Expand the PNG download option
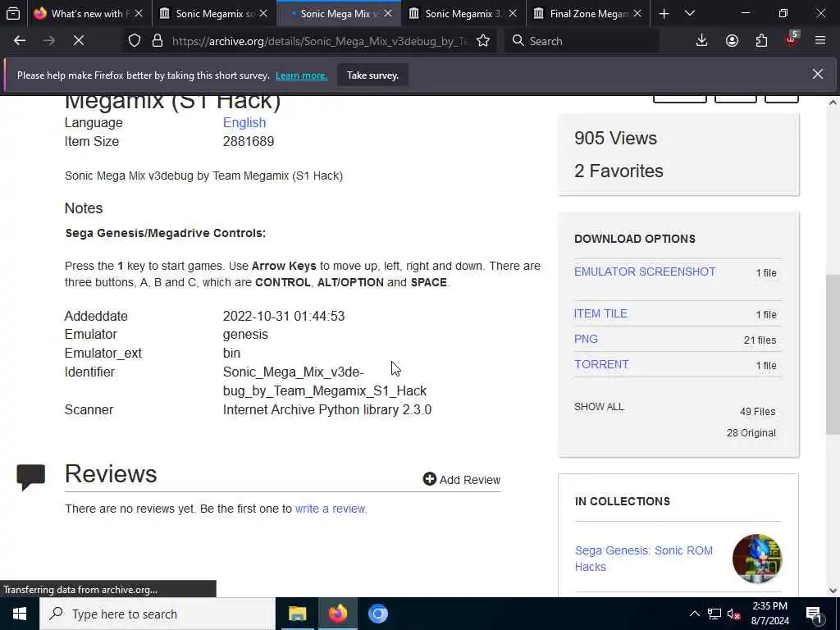This screenshot has width=840, height=630. (586, 339)
